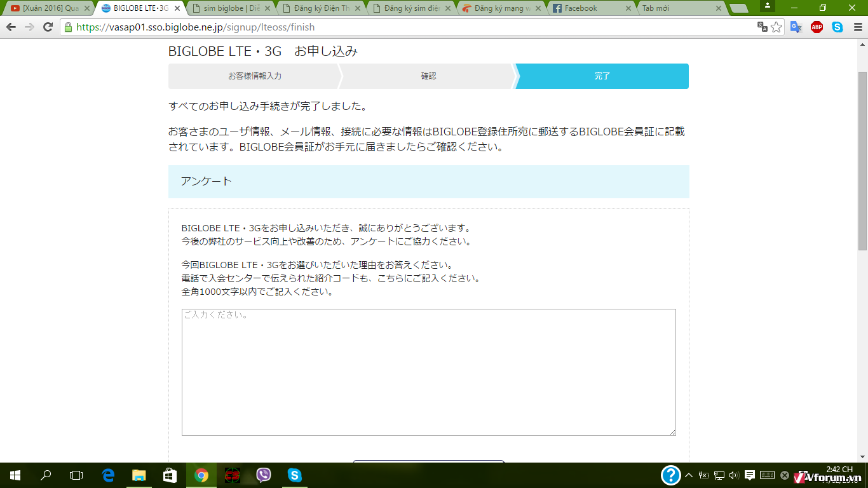Open the Windows Start menu

click(15, 475)
